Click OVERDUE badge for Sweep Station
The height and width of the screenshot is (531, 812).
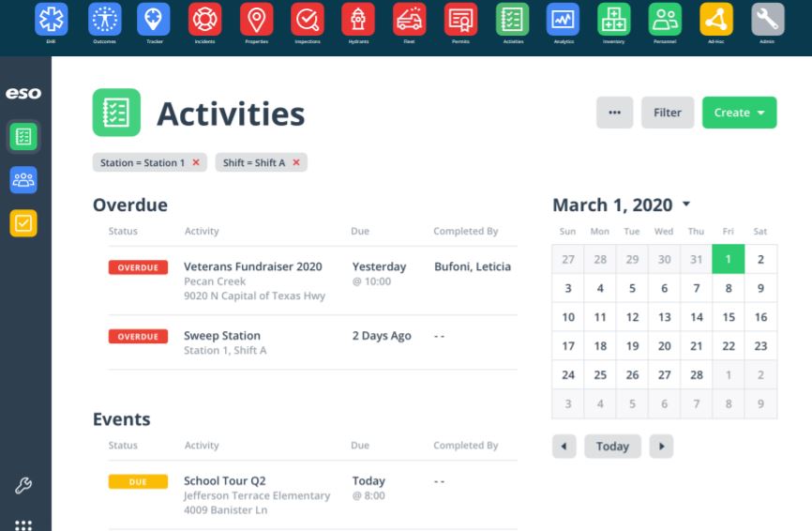138,337
